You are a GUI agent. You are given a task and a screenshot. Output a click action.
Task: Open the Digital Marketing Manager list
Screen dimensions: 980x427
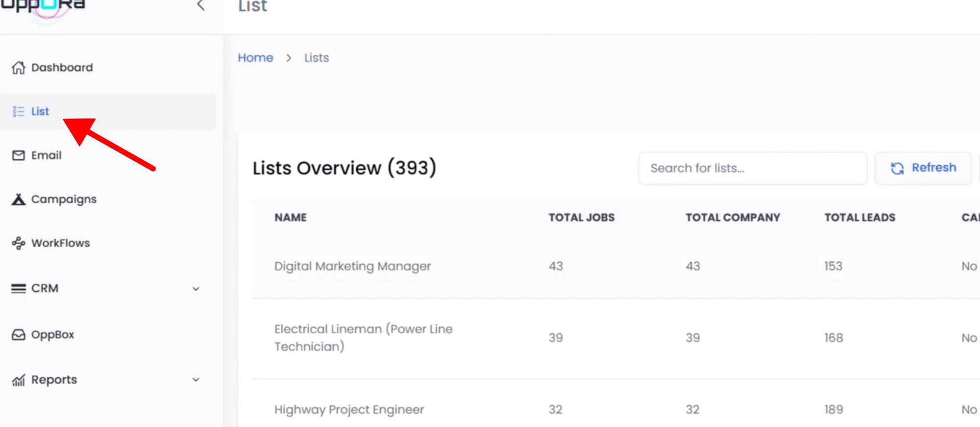point(352,266)
